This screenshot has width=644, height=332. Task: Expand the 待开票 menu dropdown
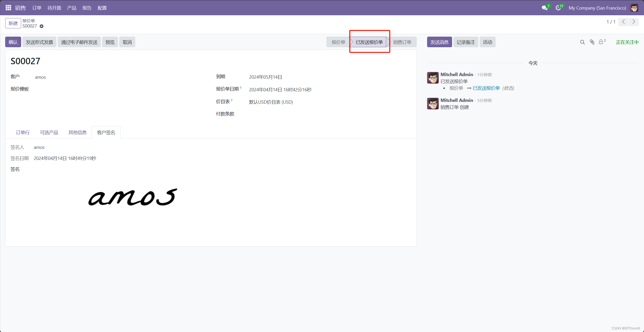[x=54, y=8]
